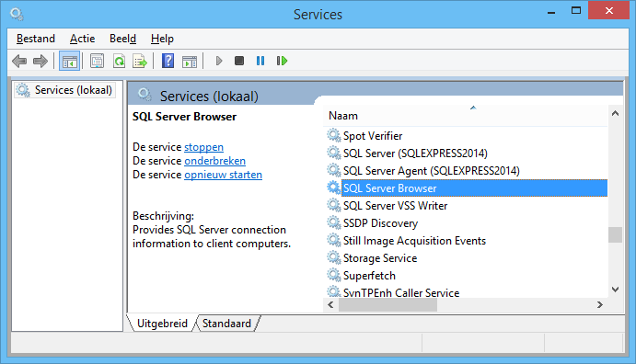The image size is (636, 364).
Task: Click the Stop service square icon
Action: point(239,61)
